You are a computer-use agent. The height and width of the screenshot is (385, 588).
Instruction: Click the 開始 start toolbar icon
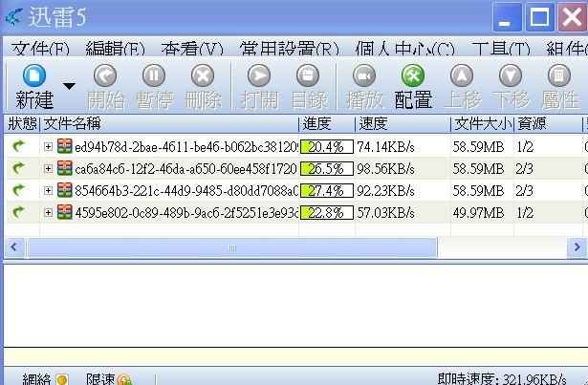coord(105,75)
